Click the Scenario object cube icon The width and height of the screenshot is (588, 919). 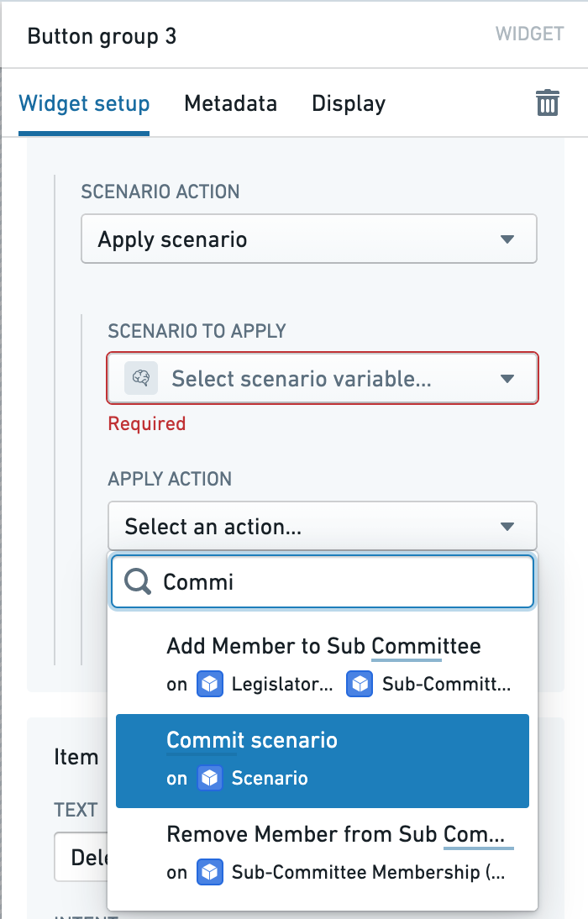(210, 779)
